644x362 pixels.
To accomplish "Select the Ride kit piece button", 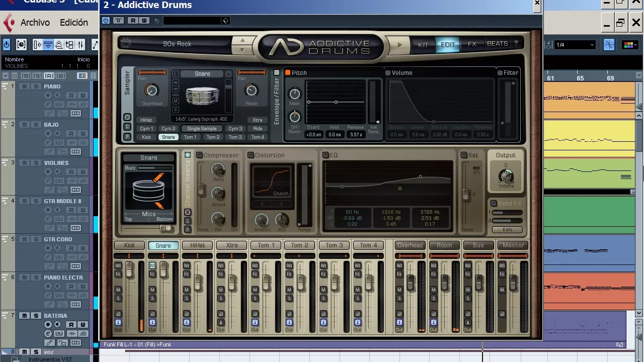I will (x=258, y=129).
